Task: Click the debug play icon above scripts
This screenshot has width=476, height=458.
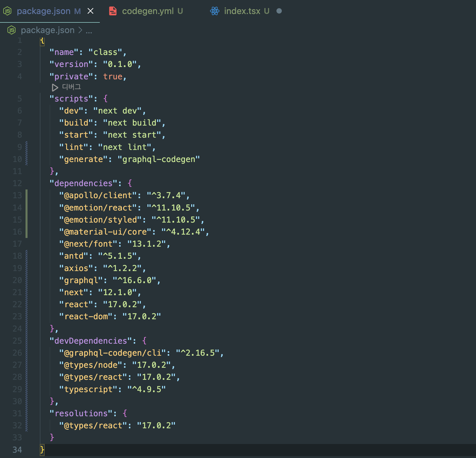Action: click(x=55, y=87)
